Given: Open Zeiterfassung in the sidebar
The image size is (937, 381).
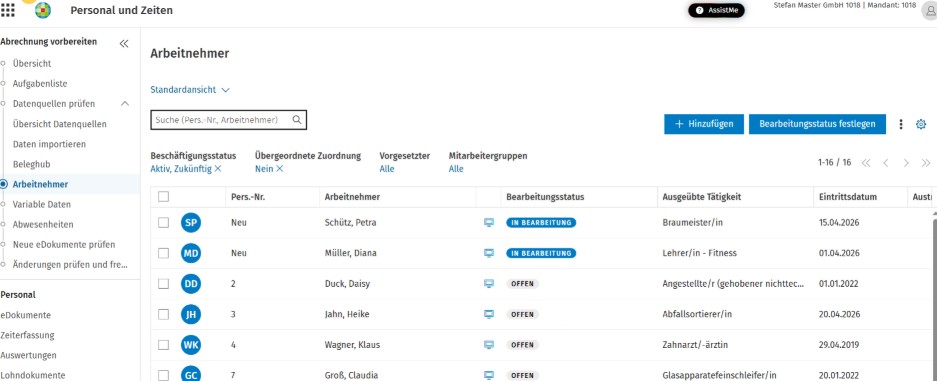Looking at the screenshot, I should click(27, 335).
